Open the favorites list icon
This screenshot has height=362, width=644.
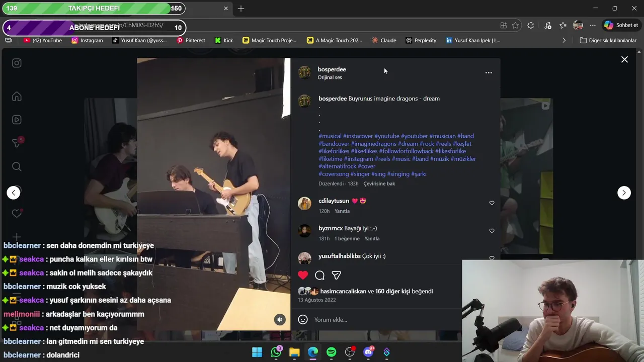coord(563,26)
